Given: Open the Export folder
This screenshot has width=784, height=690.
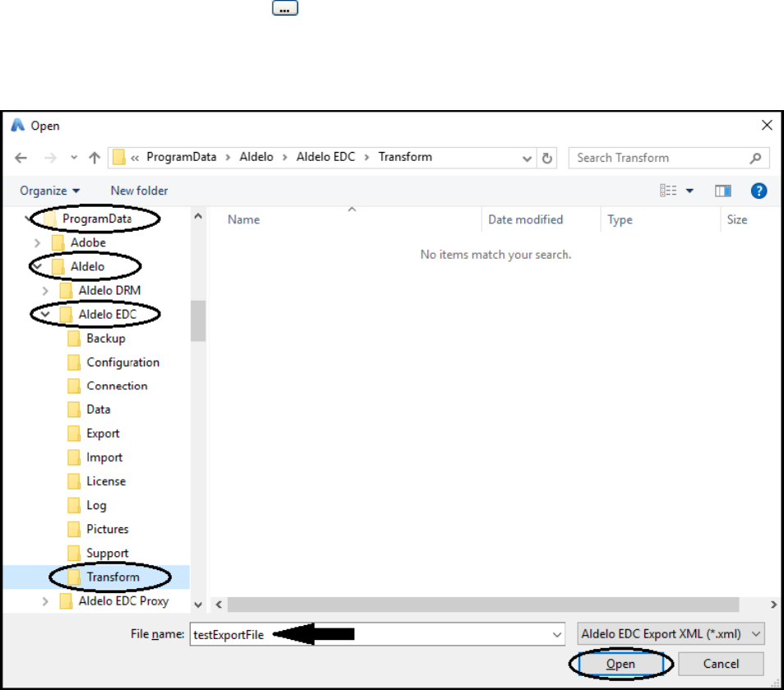Looking at the screenshot, I should click(103, 434).
